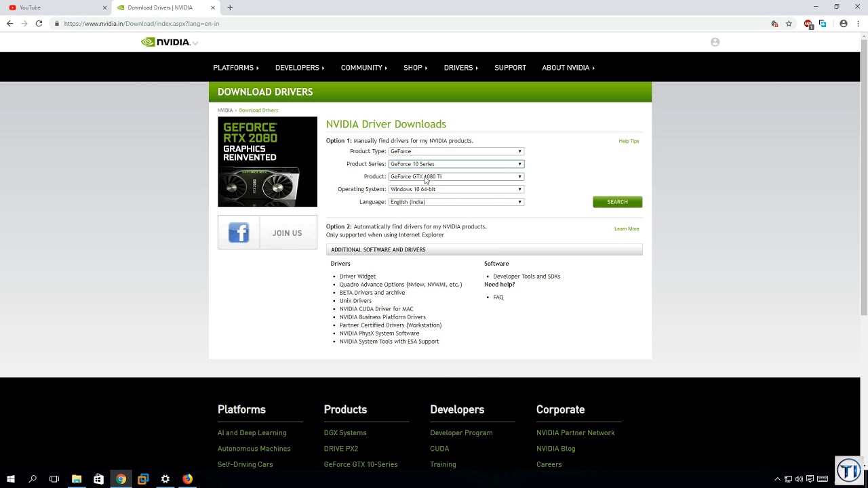Viewport: 868px width, 488px height.
Task: Click the Facebook icon in the Join Us box
Action: coord(239,232)
